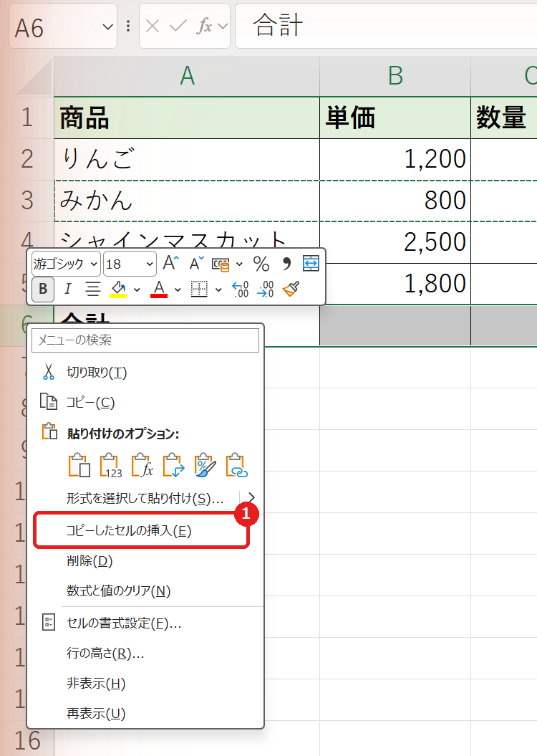
Task: Increase decimal places icon
Action: tap(241, 289)
